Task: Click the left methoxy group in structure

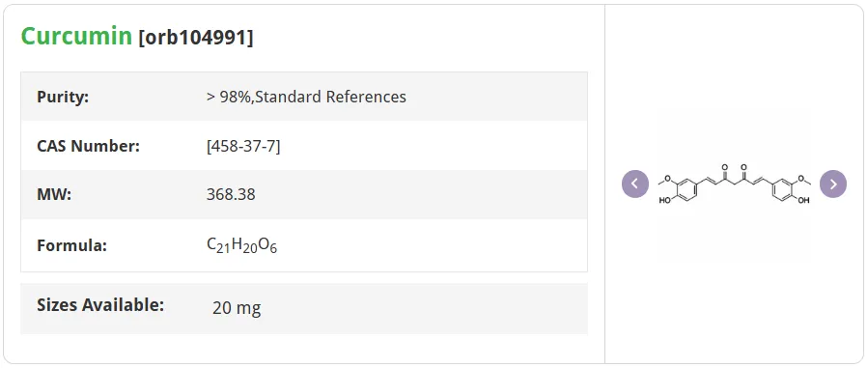Action: point(665,180)
